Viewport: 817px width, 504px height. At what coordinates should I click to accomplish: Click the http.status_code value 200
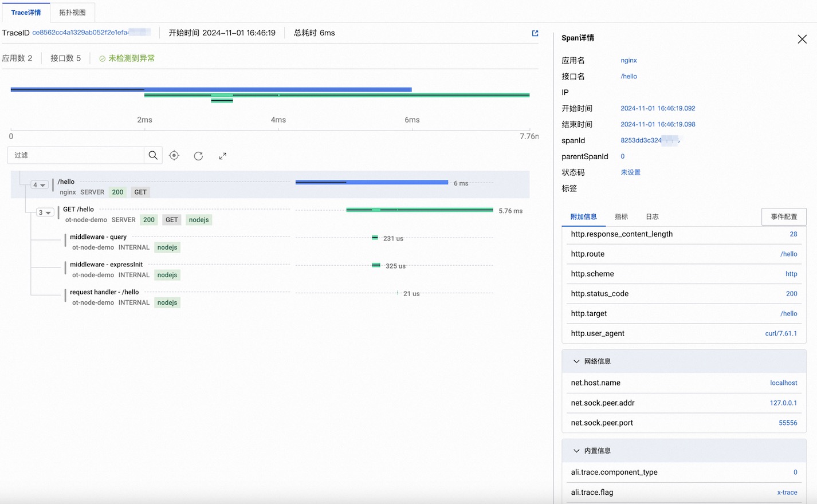coord(792,294)
